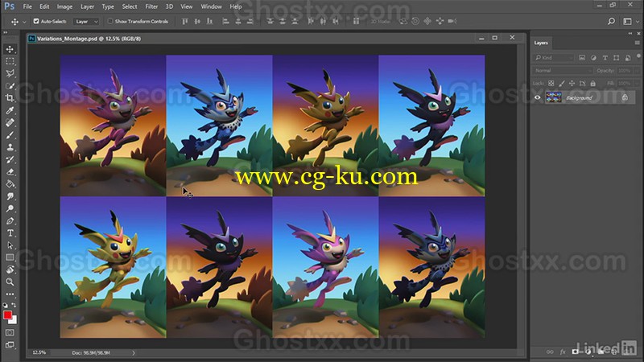
Task: Select the Hand/Rotate View tool
Action: click(10, 269)
